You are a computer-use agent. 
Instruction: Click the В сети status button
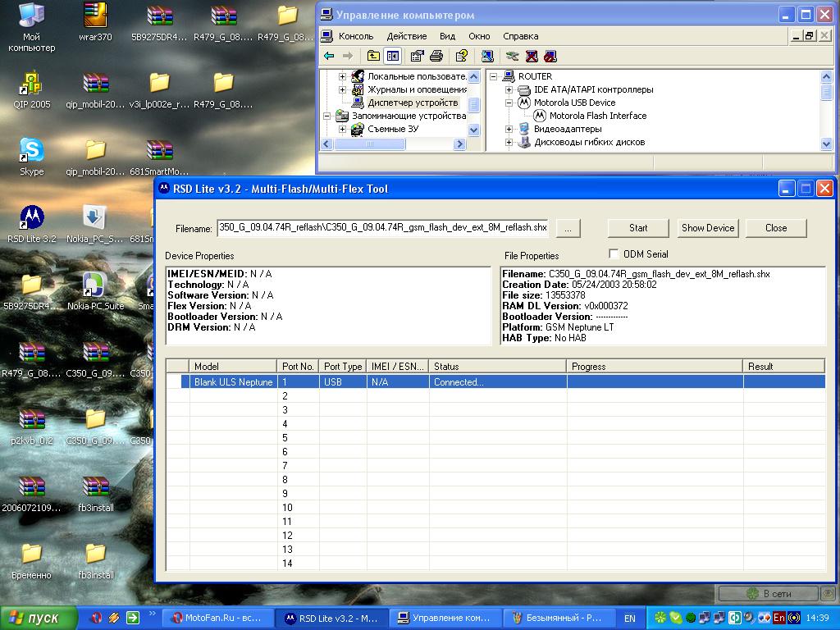768,594
